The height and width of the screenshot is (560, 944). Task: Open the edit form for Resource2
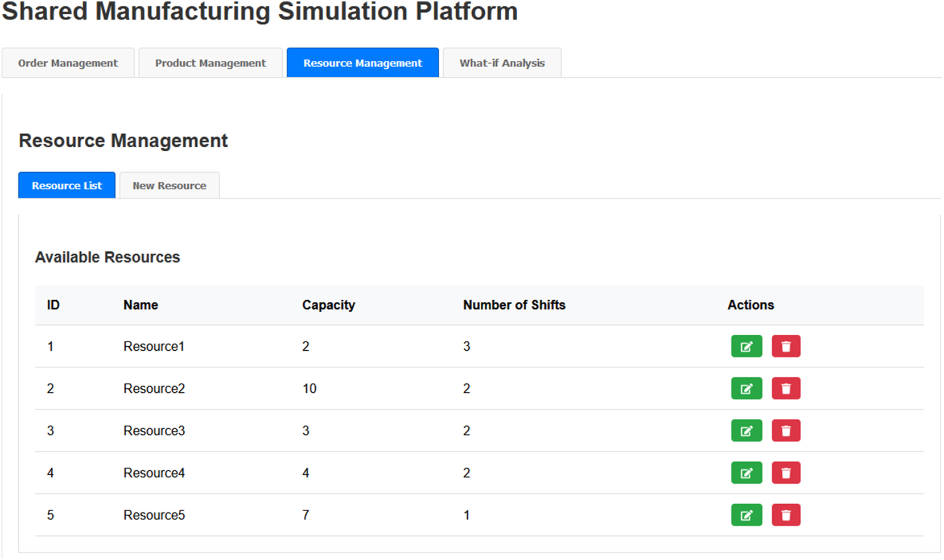pyautogui.click(x=746, y=388)
